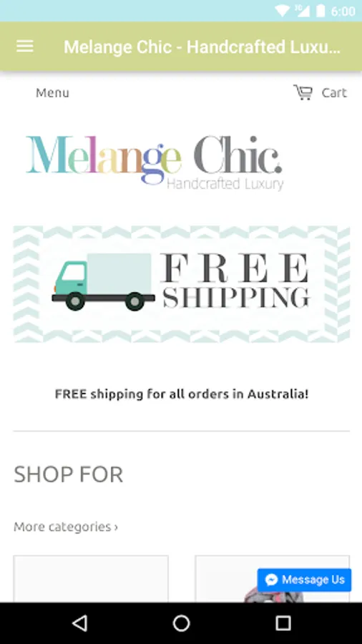Open the hamburger navigation drawer icon
This screenshot has height=644, width=362.
pos(24,47)
